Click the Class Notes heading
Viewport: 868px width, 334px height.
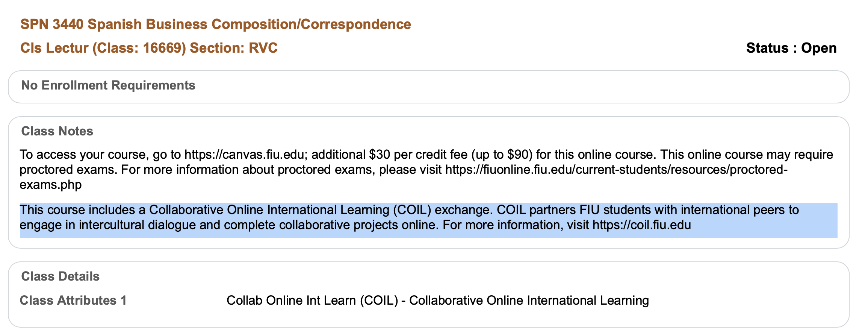tap(57, 131)
